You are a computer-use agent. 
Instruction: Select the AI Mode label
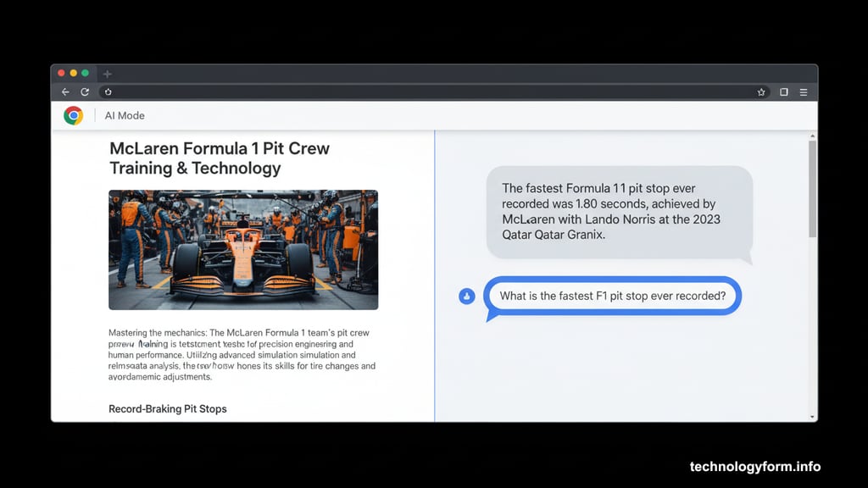click(125, 115)
